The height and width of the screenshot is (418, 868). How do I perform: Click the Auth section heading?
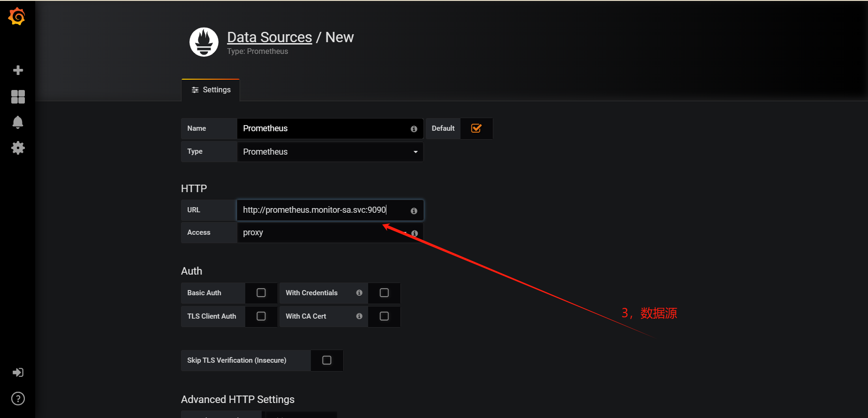[191, 271]
